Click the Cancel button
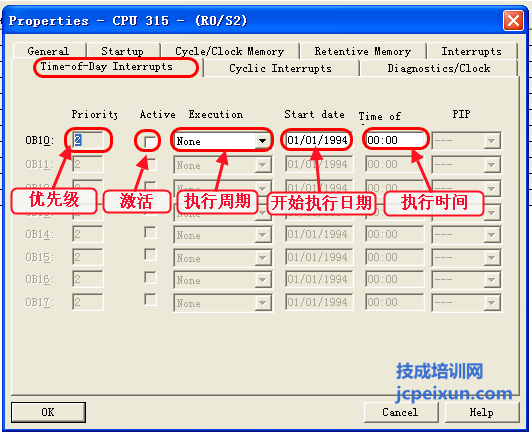This screenshot has width=532, height=437. [400, 412]
